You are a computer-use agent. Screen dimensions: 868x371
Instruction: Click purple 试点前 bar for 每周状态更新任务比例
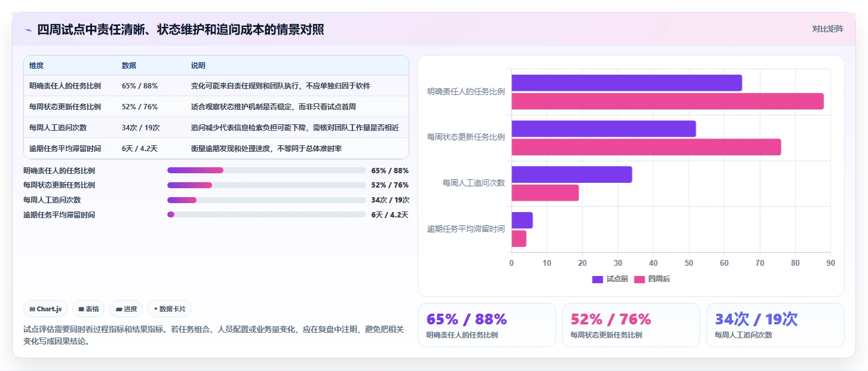pyautogui.click(x=603, y=128)
